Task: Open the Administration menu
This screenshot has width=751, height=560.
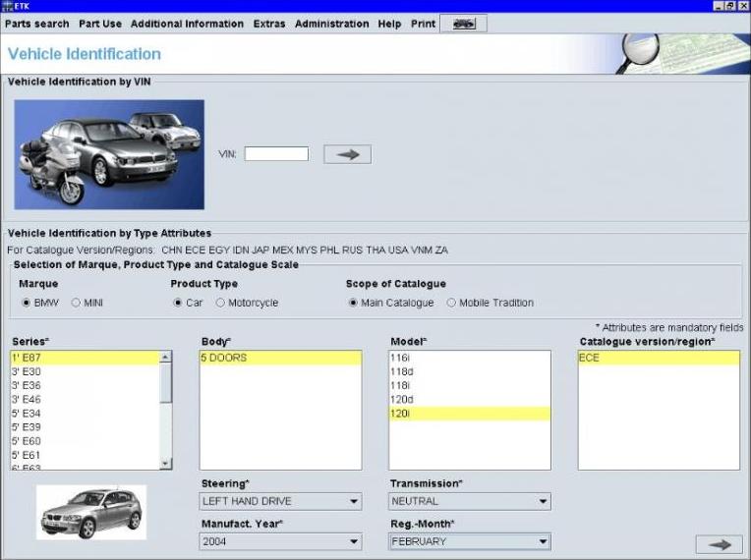Action: click(x=332, y=24)
